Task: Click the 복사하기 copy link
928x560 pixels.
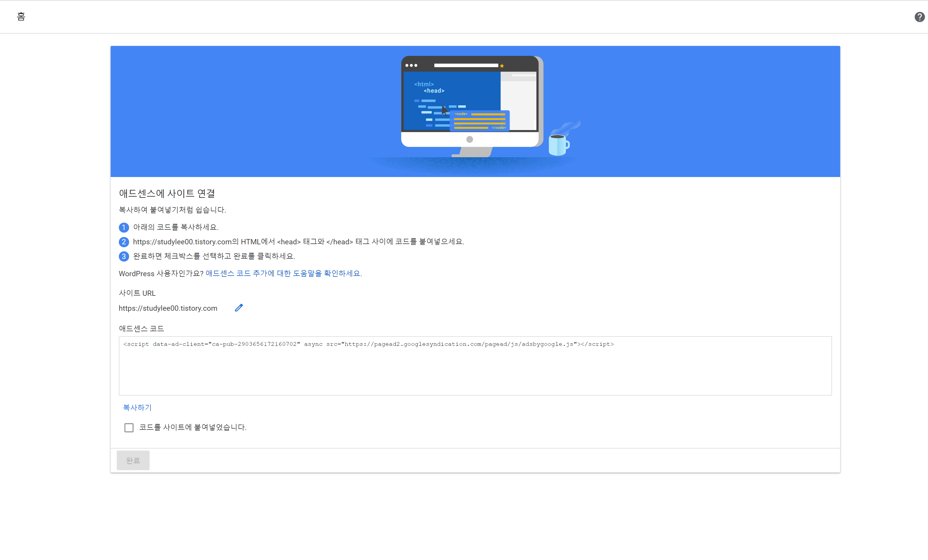Action: click(137, 408)
